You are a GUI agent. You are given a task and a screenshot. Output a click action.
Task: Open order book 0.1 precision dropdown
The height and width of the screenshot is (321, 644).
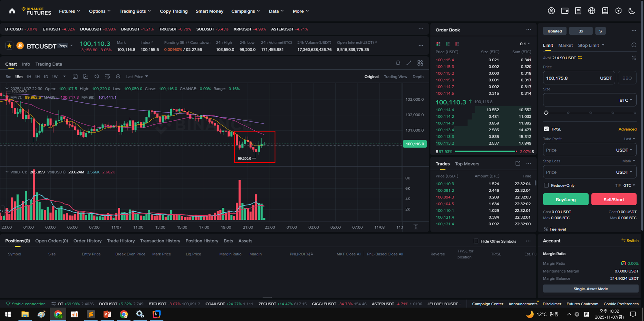tap(525, 44)
